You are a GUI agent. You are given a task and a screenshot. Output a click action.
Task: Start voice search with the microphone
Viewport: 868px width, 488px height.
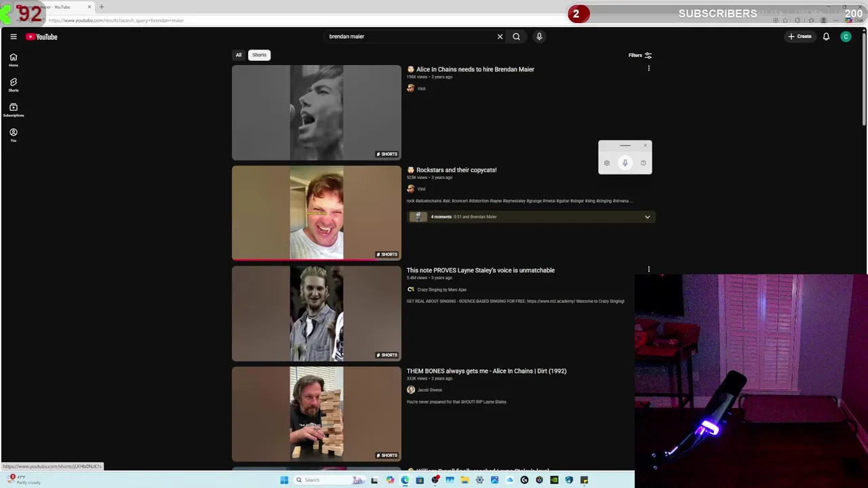[539, 37]
